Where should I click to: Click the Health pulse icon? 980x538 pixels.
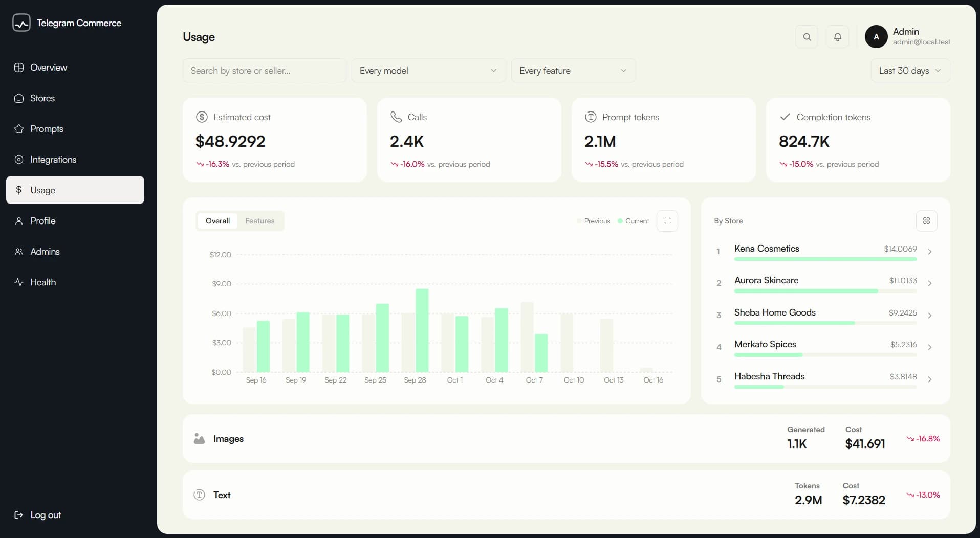(19, 282)
